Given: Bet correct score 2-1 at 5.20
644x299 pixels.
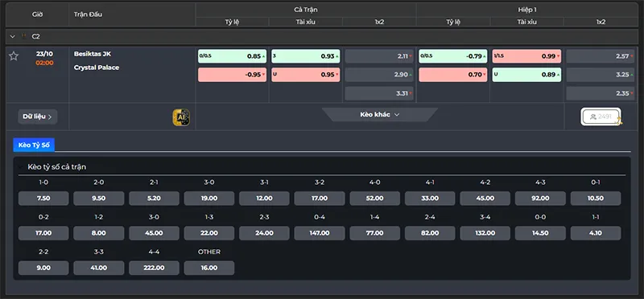Looking at the screenshot, I should pos(154,198).
